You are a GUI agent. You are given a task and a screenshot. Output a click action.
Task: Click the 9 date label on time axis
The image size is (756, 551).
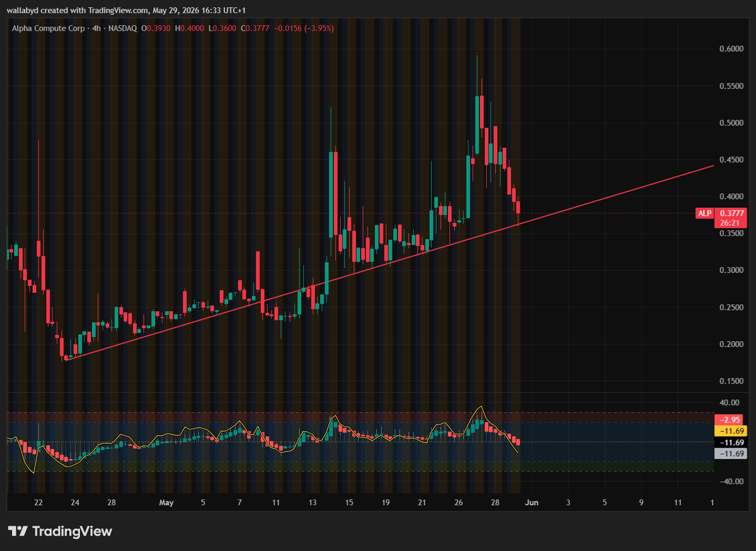point(641,503)
